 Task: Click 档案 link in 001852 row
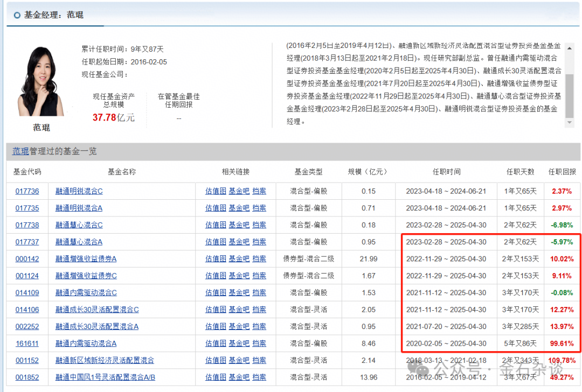pos(259,377)
